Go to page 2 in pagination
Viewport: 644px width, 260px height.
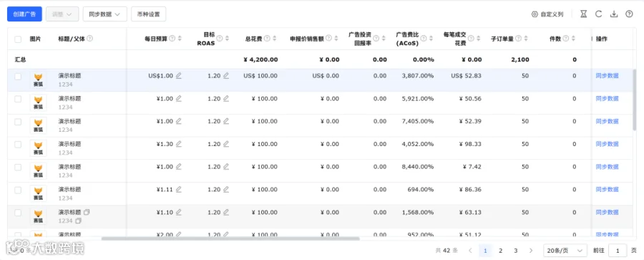(x=500, y=251)
